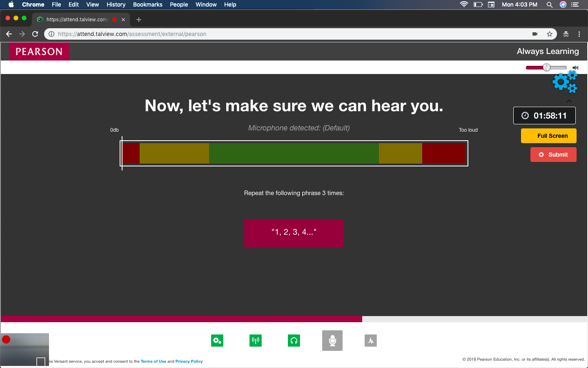588x368 pixels.
Task: Click "Repeat the following phrase 3 times:" text
Action: click(x=294, y=193)
